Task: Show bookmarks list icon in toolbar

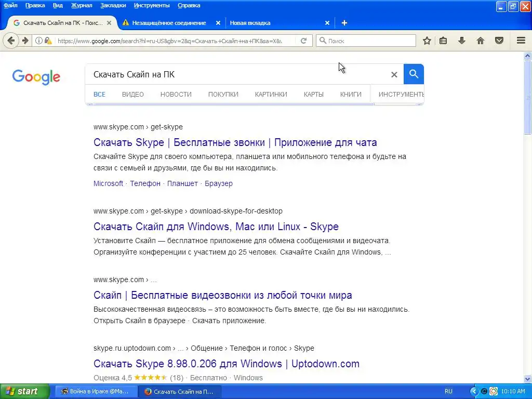Action: point(443,41)
